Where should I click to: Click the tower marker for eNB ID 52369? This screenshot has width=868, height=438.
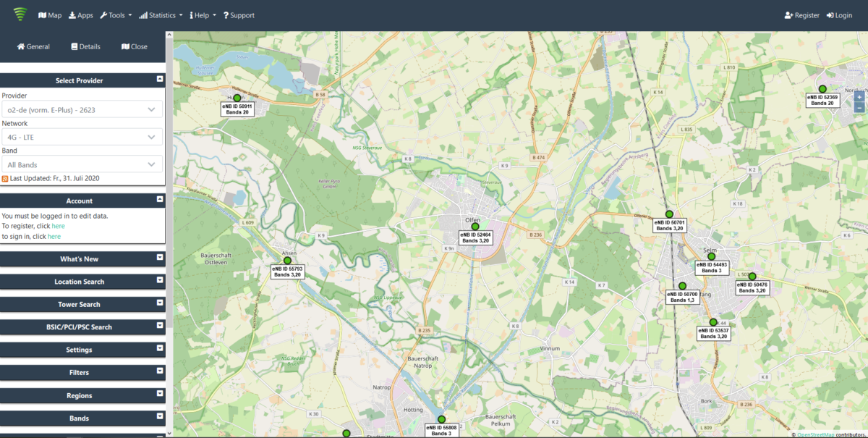(x=822, y=89)
